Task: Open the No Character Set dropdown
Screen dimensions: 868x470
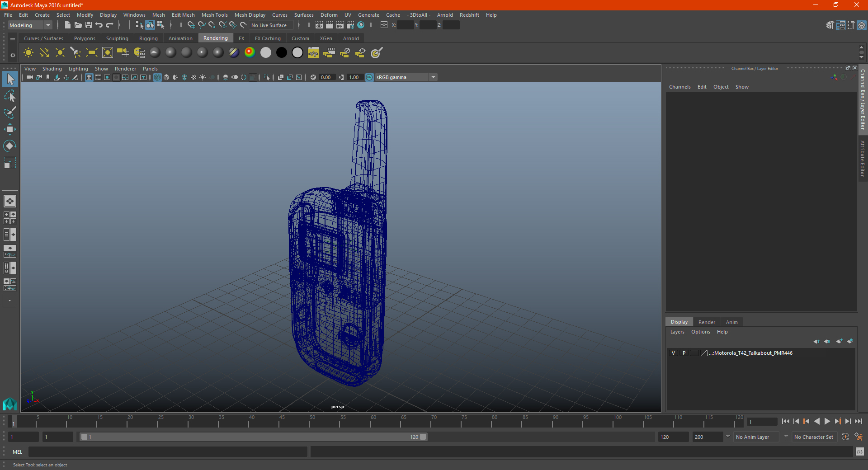Action: 814,437
